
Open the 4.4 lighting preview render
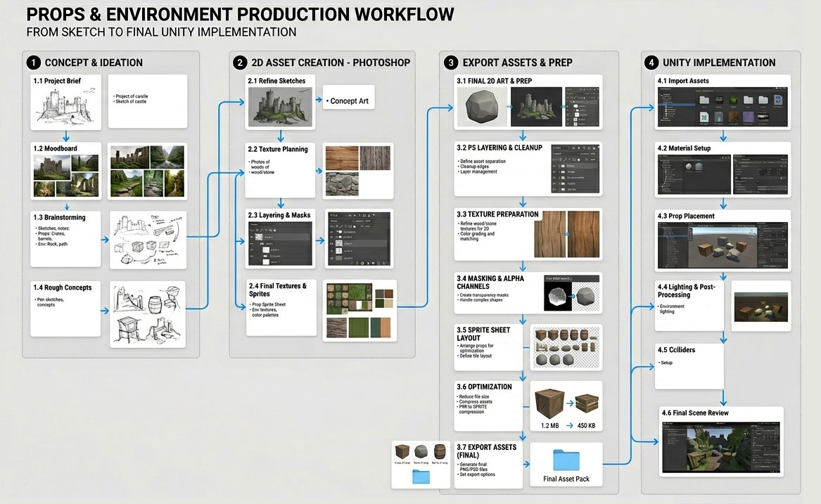tap(760, 306)
